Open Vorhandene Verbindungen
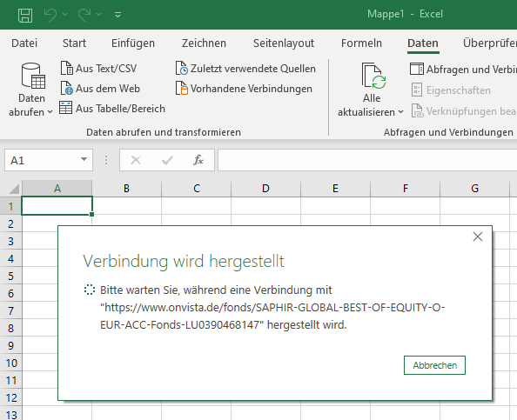The width and height of the screenshot is (517, 420). click(x=244, y=89)
